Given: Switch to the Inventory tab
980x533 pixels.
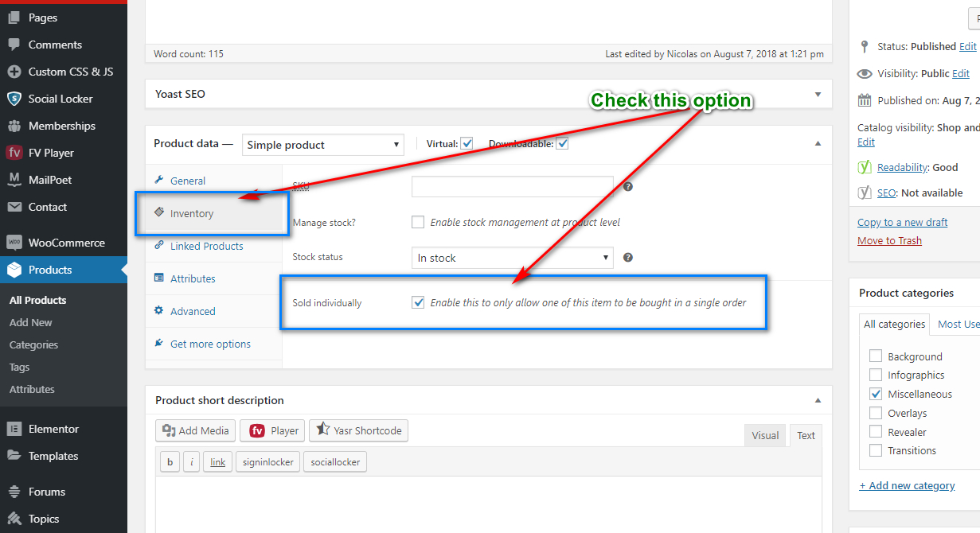Looking at the screenshot, I should pos(192,213).
